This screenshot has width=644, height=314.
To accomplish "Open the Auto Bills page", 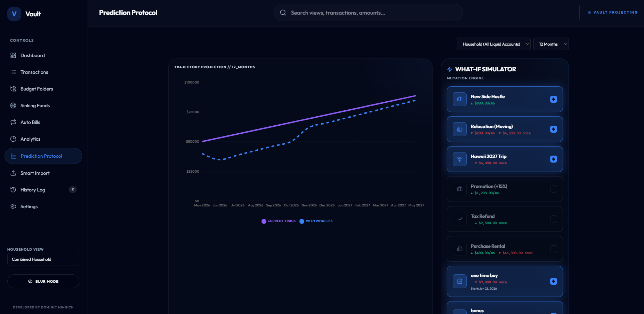I will 43,122.
